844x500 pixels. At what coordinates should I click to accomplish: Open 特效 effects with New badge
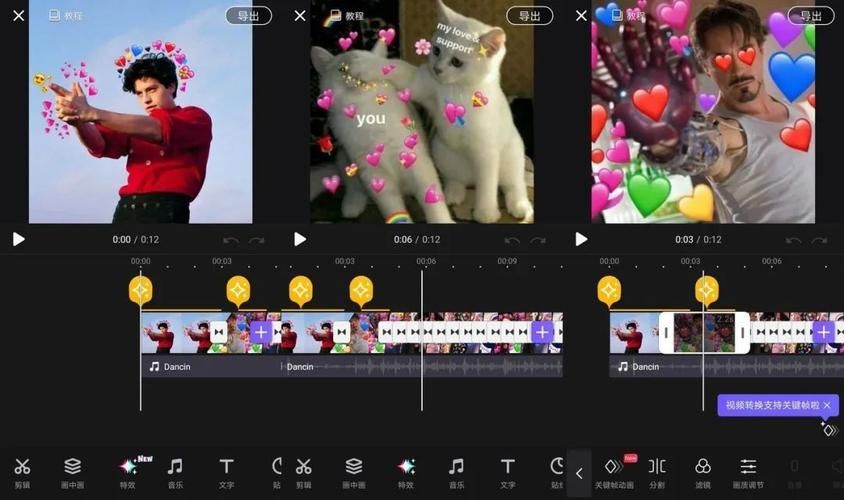(x=129, y=472)
